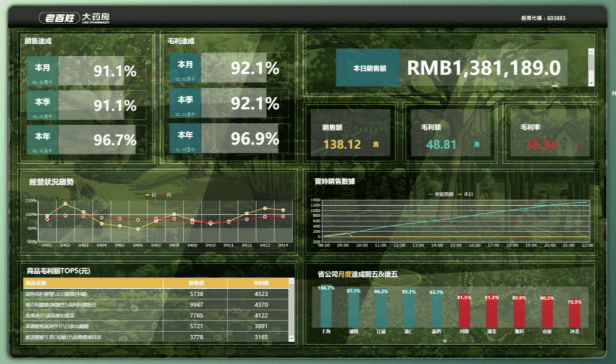Click the 22:00 label on real-time chart axis
616x364 pixels.
coord(587,245)
